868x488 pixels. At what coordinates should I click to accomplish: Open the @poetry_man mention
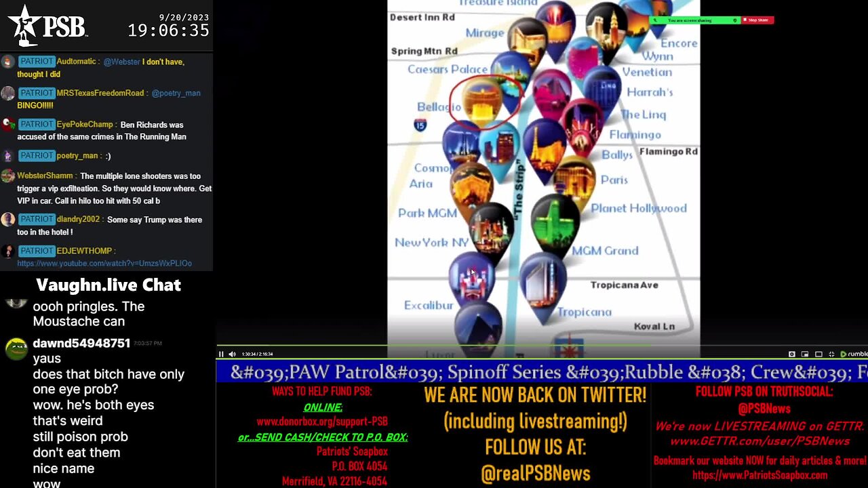pyautogui.click(x=176, y=93)
